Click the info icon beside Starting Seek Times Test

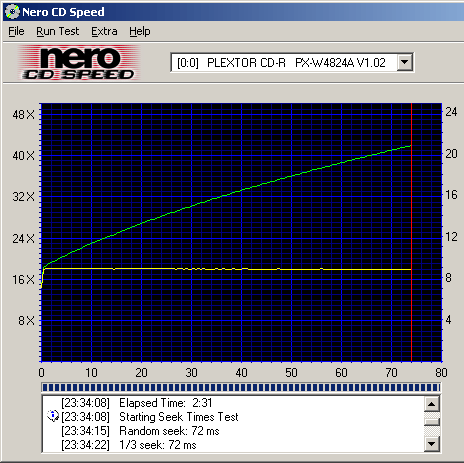tap(53, 416)
